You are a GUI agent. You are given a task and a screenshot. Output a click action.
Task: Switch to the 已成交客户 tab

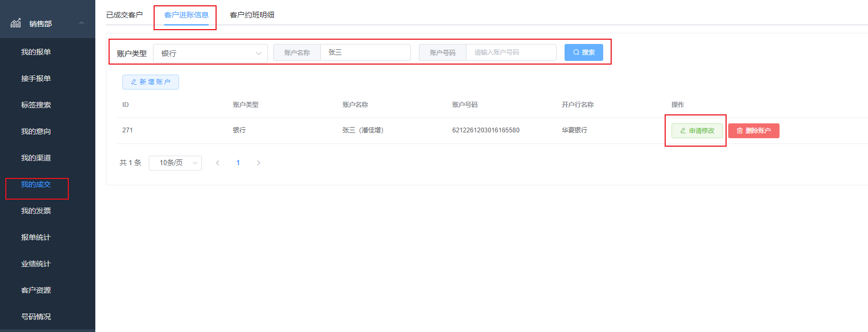coord(124,15)
